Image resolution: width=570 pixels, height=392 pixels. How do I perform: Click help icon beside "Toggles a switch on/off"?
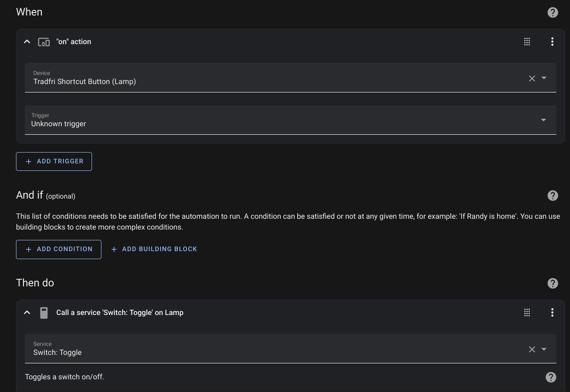pos(551,377)
